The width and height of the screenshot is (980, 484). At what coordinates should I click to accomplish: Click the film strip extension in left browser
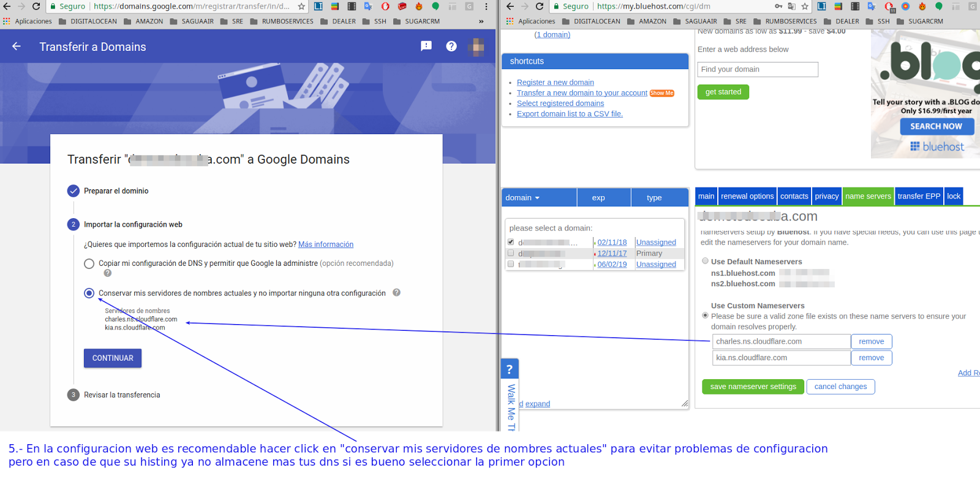352,6
